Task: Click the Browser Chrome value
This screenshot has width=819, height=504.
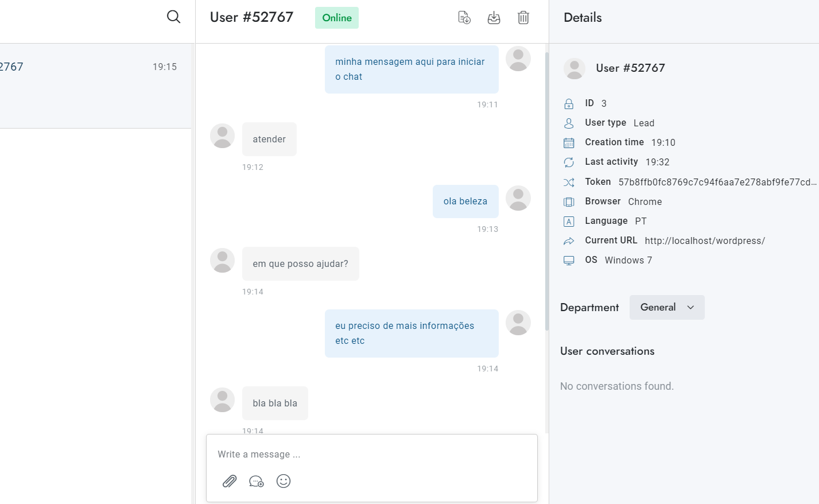Action: 645,201
